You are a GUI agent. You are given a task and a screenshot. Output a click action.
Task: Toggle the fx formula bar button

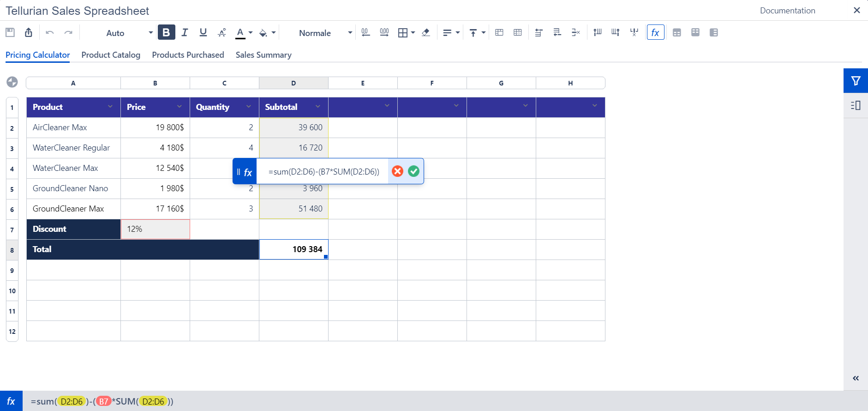point(655,32)
